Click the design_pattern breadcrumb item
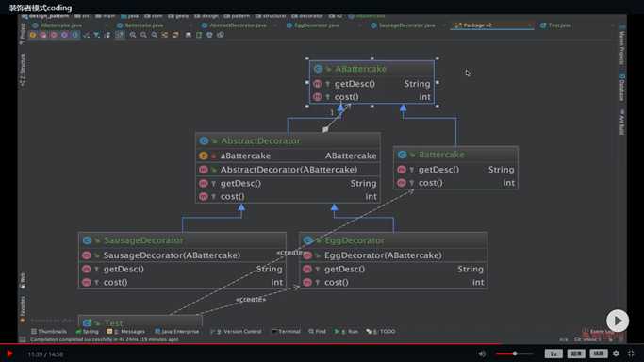Image resolution: width=644 pixels, height=362 pixels. coord(45,16)
